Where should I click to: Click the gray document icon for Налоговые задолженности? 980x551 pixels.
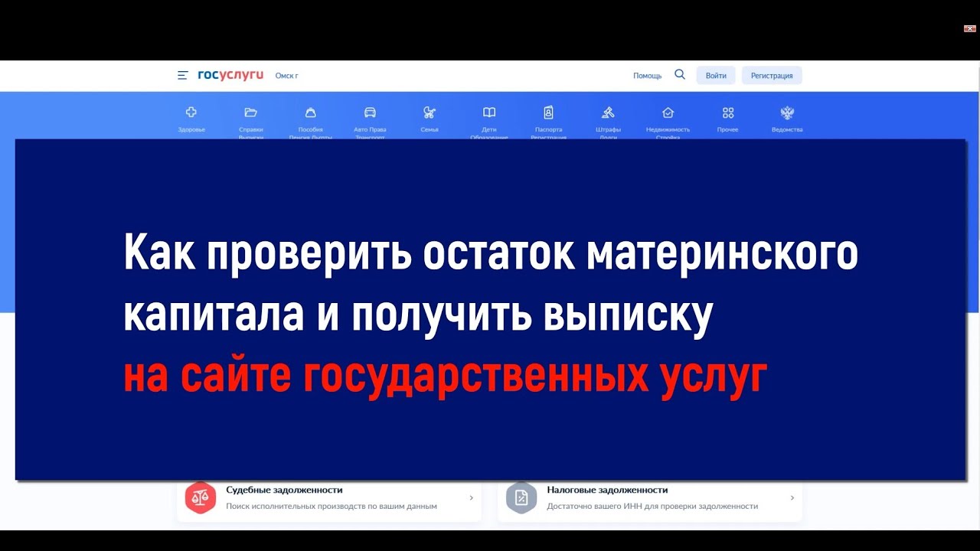521,497
